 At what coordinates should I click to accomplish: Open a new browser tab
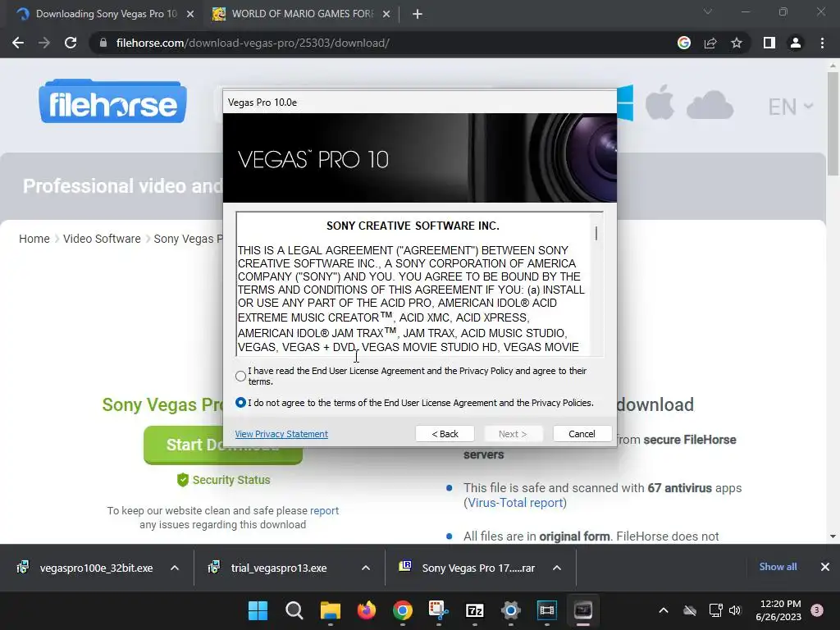pos(418,15)
